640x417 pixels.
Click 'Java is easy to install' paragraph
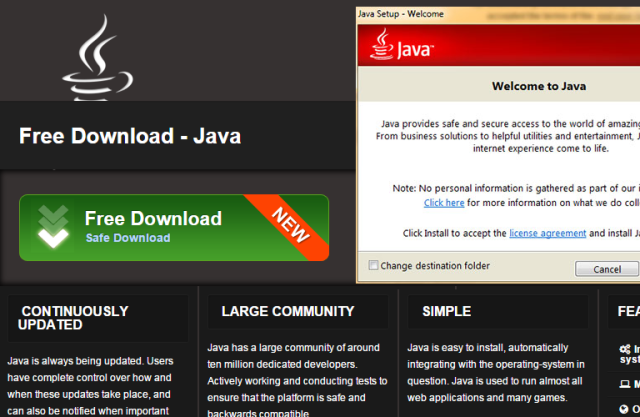click(x=496, y=373)
